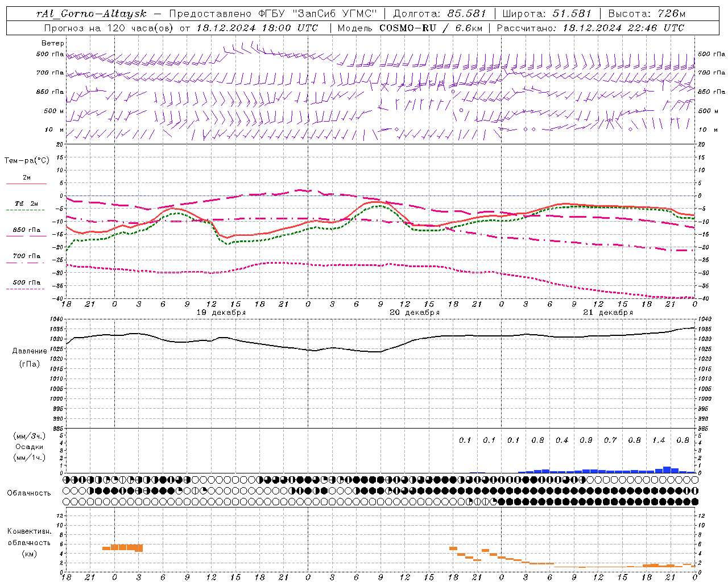Screen dimensions: 728x582
Task: Click the Тем-ра(°C) panel label
Action: (27, 161)
